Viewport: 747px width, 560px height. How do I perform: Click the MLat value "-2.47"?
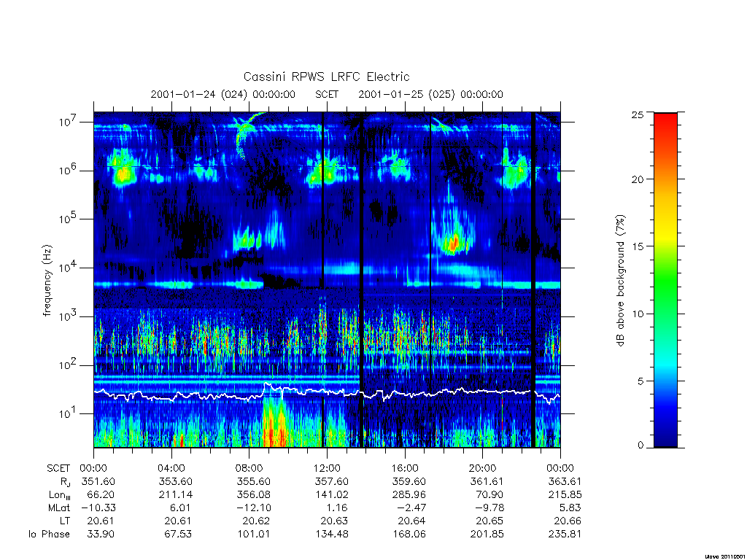coord(411,507)
